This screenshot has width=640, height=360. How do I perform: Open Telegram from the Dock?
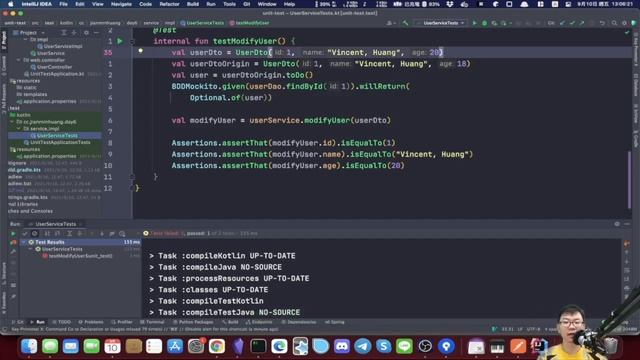[362, 347]
